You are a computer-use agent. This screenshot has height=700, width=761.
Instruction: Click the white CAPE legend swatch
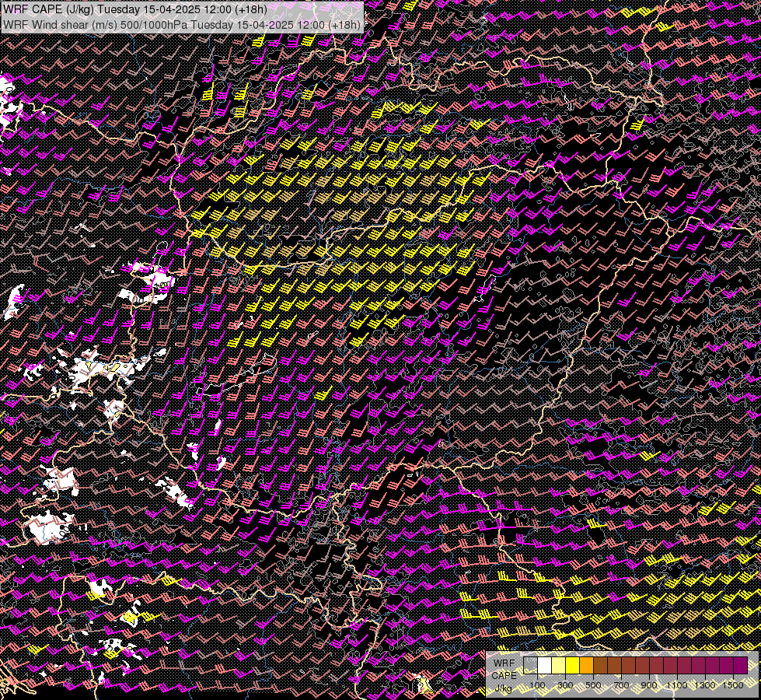545,665
